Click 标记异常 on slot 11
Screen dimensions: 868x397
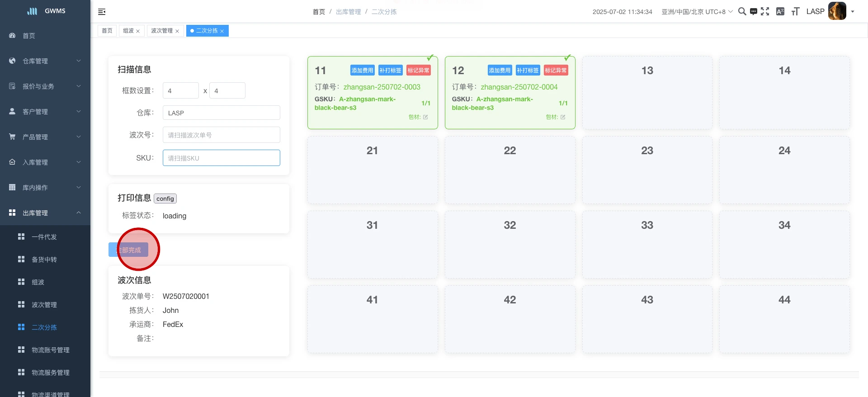(418, 71)
